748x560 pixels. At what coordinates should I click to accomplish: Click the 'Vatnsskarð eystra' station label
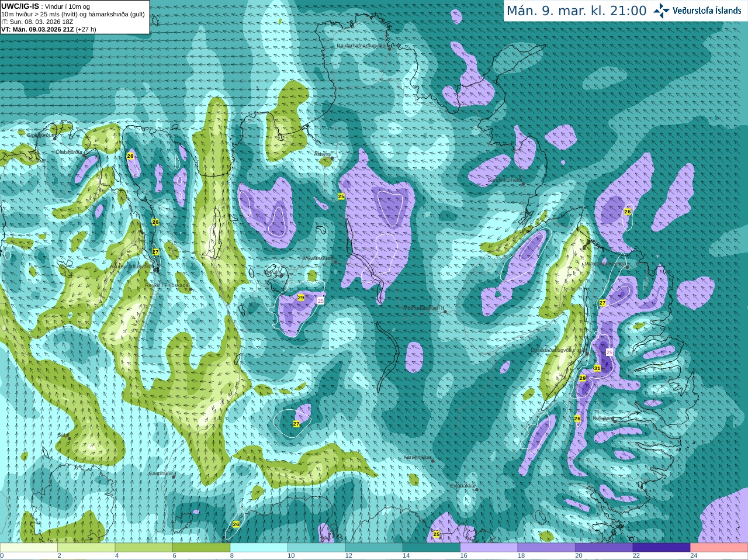pyautogui.click(x=606, y=264)
